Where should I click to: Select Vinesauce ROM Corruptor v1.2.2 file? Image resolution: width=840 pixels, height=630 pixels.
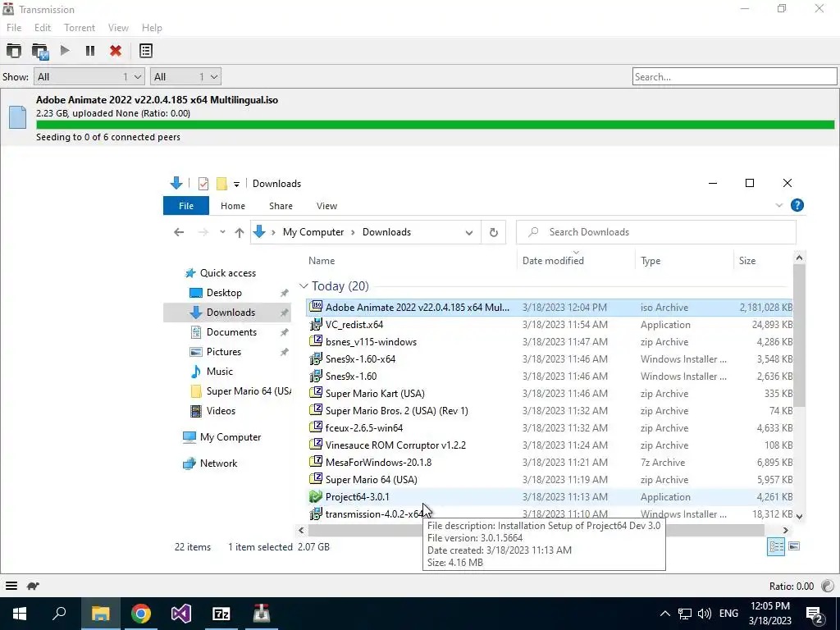[549, 445]
